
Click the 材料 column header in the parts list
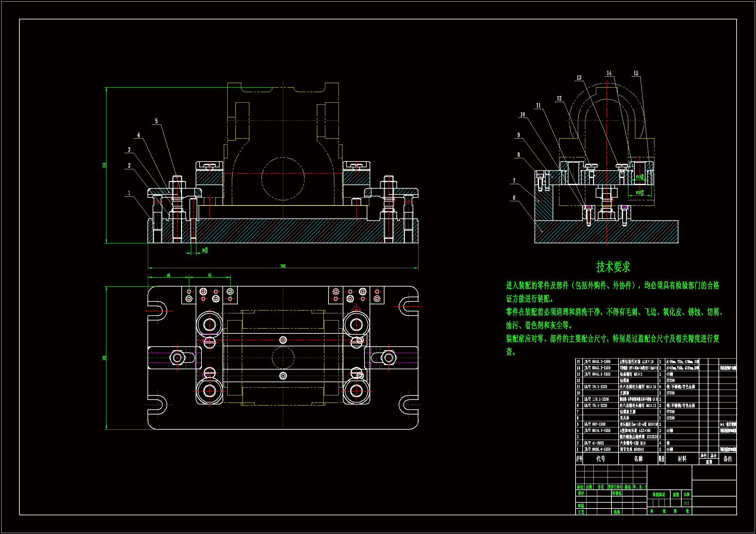(682, 459)
